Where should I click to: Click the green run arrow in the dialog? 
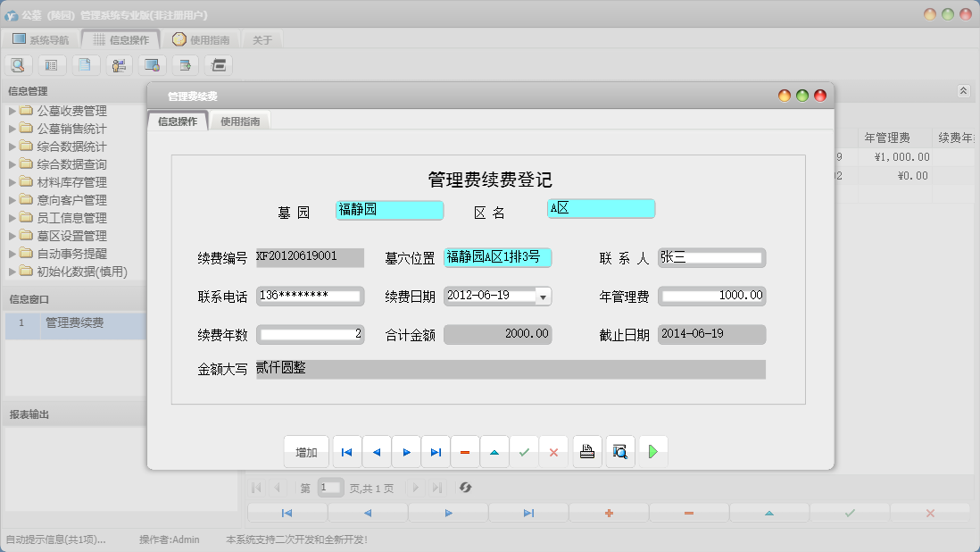tap(652, 451)
